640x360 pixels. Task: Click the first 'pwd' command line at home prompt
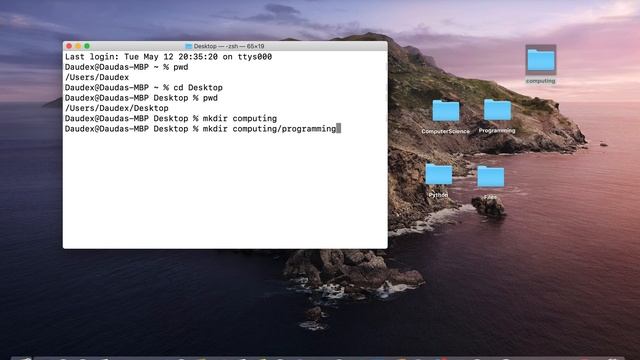click(127, 67)
